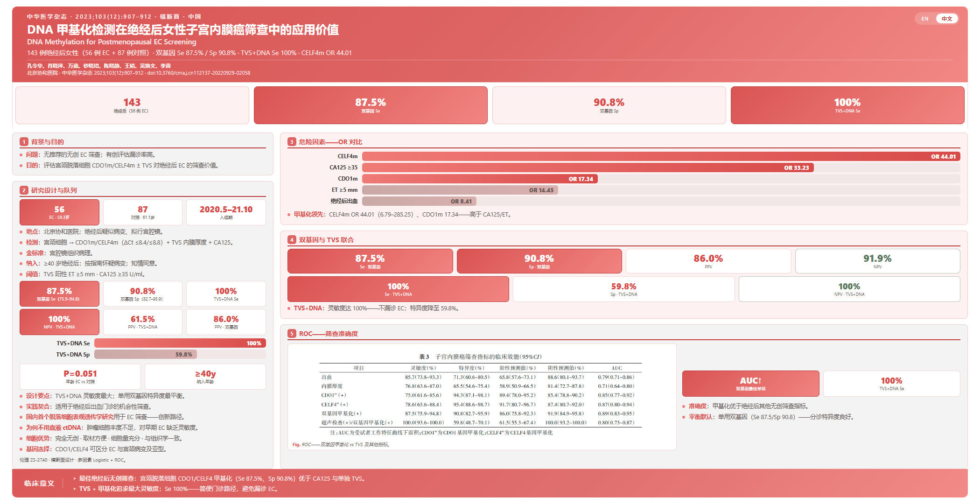
Task: Click the number 5 badge beside ROC heading
Action: point(292,334)
